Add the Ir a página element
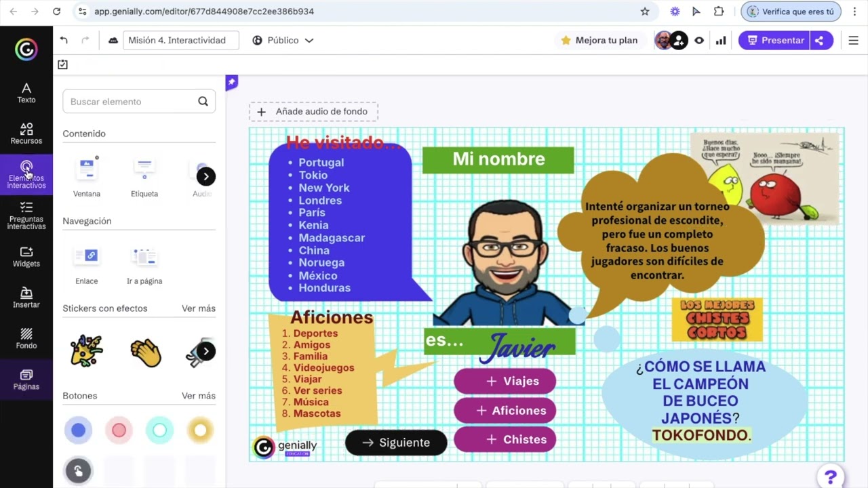The height and width of the screenshot is (488, 868). (144, 264)
